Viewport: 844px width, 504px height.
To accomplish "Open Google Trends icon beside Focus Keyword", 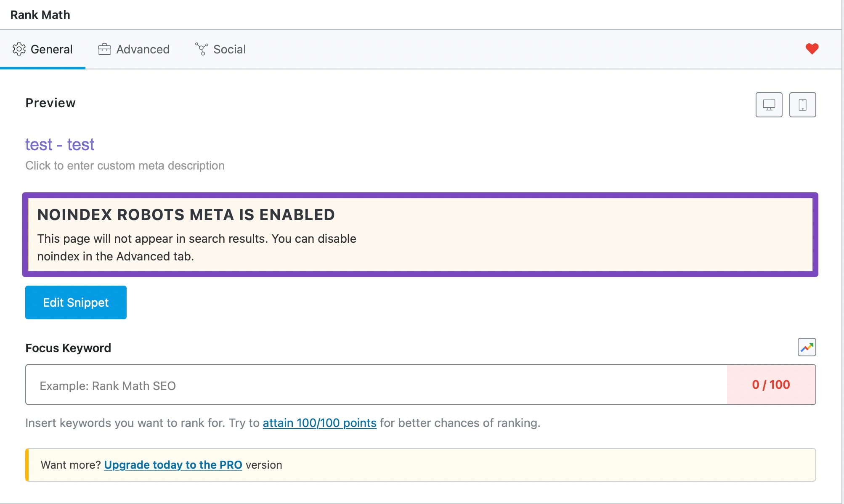I will pyautogui.click(x=807, y=347).
